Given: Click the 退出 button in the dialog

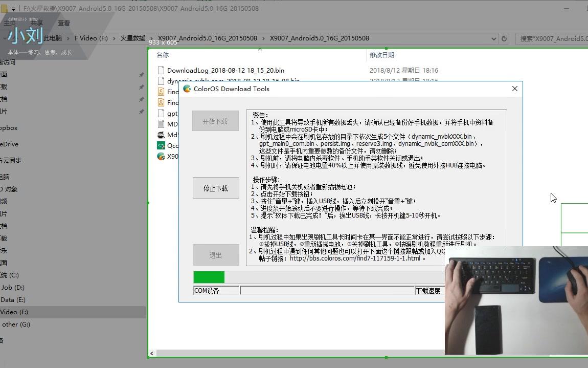Looking at the screenshot, I should [x=216, y=255].
